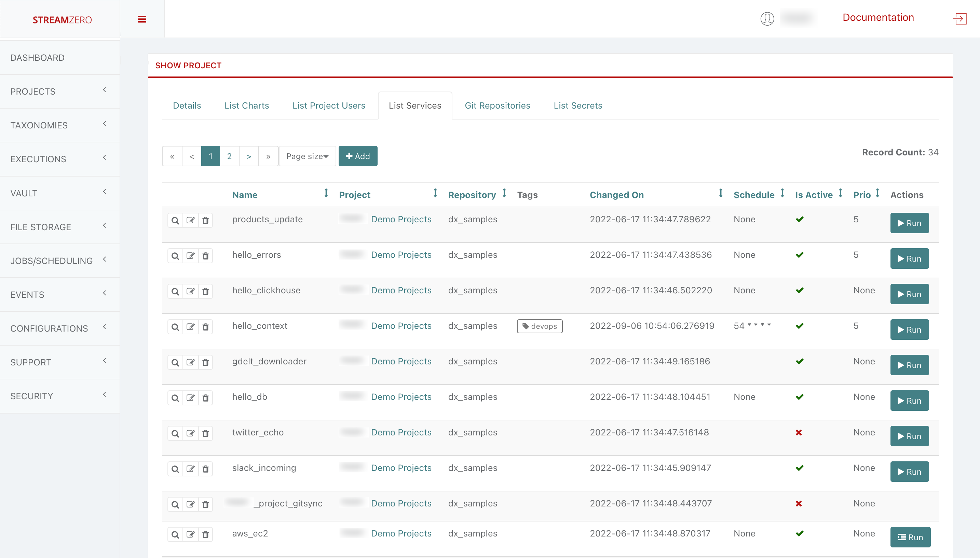The height and width of the screenshot is (558, 980).
Task: Switch to the Details tab
Action: [187, 106]
